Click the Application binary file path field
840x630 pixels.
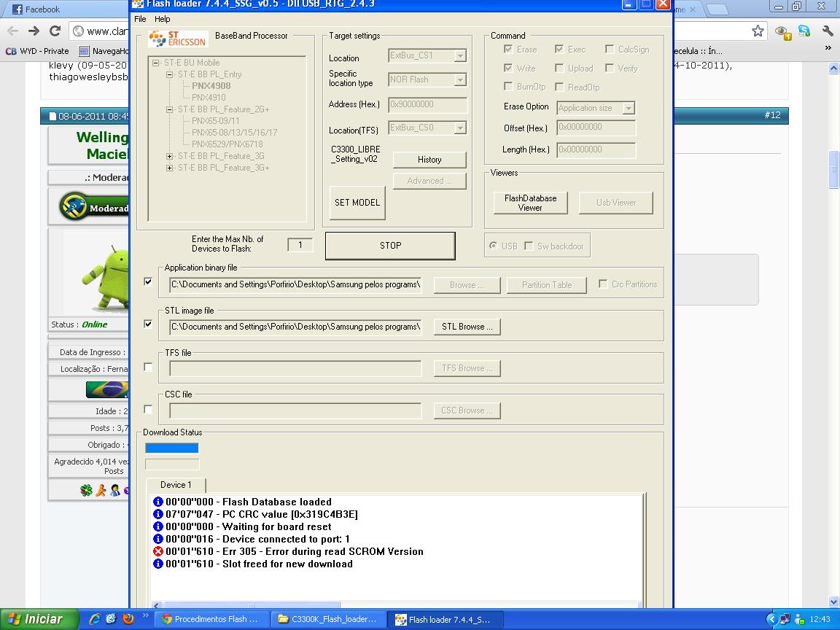[296, 284]
